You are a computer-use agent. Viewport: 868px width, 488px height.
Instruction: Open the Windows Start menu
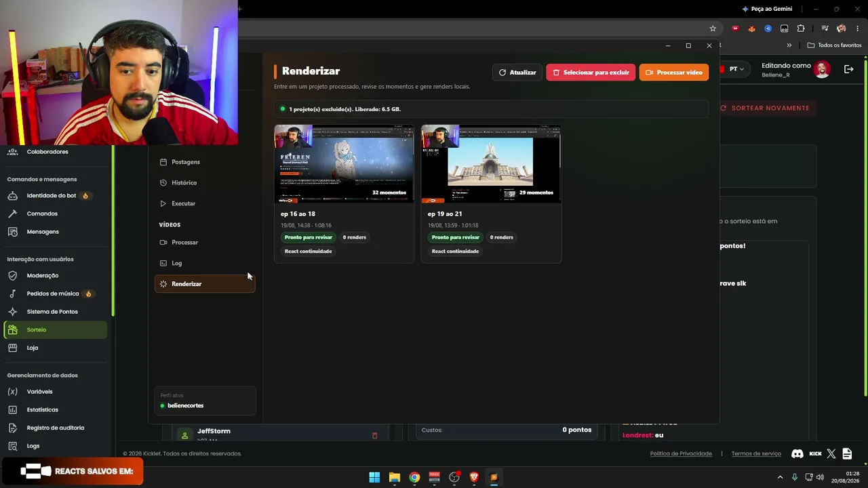374,477
